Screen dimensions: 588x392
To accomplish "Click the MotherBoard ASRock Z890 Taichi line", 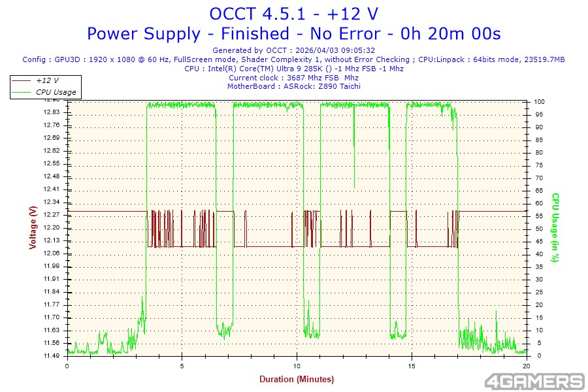I will coord(293,86).
